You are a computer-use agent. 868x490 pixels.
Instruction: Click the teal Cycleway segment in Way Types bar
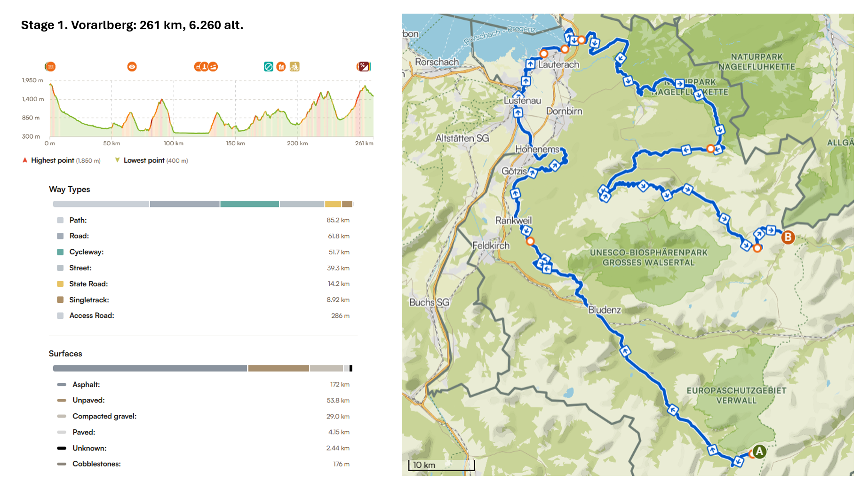pyautogui.click(x=249, y=204)
